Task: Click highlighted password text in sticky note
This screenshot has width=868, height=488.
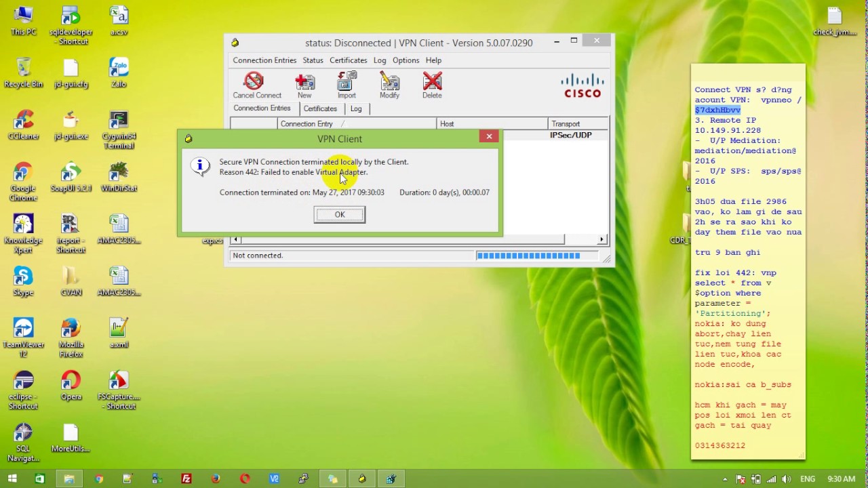Action: [x=717, y=110]
